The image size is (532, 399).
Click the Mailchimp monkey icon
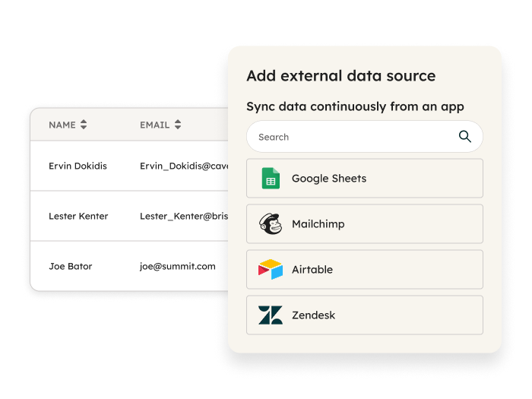[271, 224]
